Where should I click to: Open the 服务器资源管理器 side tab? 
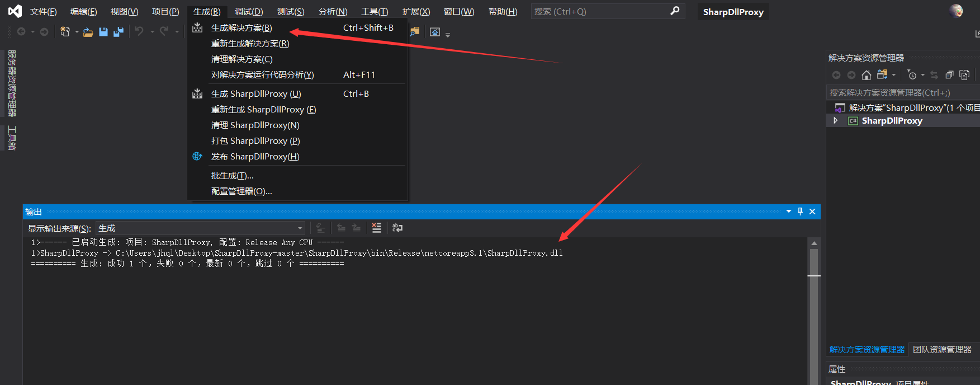click(12, 83)
